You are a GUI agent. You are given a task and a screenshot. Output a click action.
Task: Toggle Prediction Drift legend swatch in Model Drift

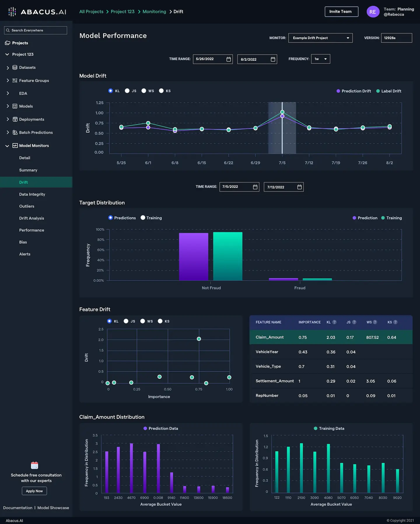[x=338, y=91]
